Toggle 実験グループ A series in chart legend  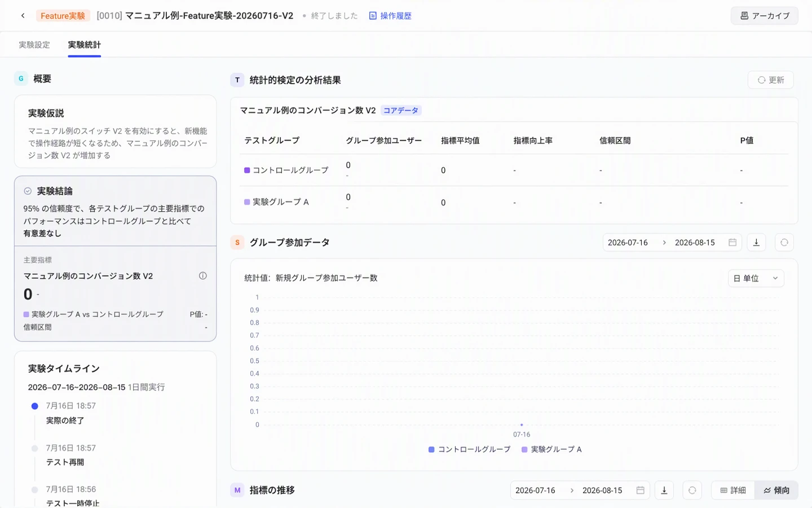click(x=551, y=449)
